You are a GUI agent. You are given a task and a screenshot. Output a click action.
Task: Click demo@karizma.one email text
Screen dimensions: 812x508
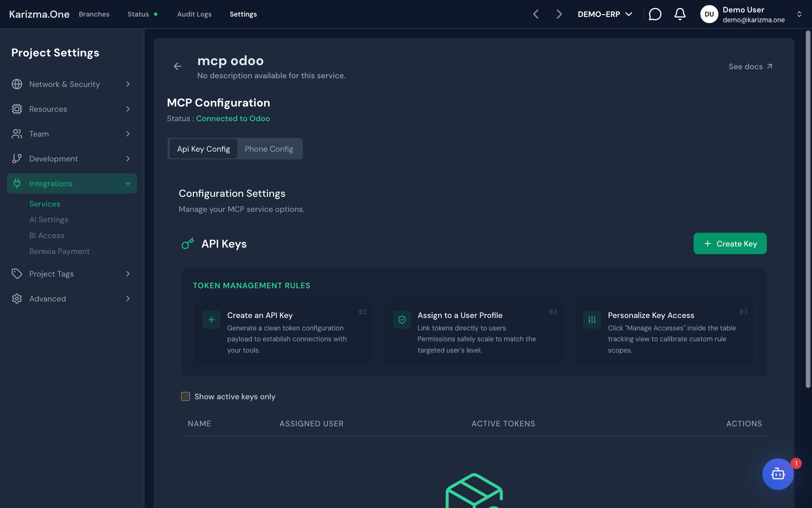click(753, 20)
